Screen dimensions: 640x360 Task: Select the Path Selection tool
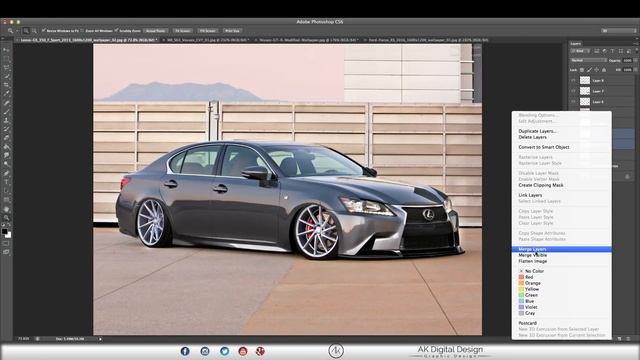(x=7, y=191)
